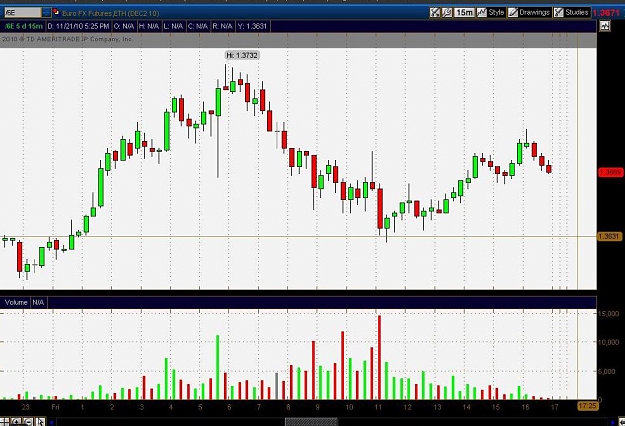Click the zoom out magnifier at bottom left
The image size is (625, 426).
click(x=28, y=421)
